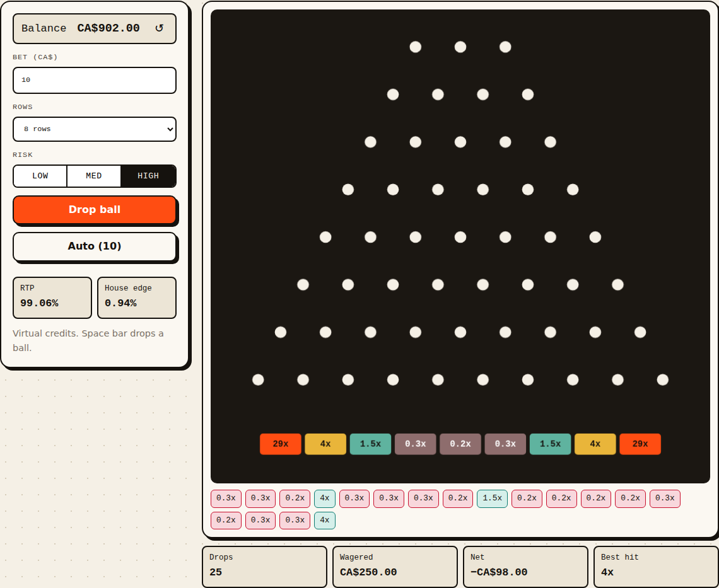
Task: Focus the bet amount input field
Action: pyautogui.click(x=95, y=80)
